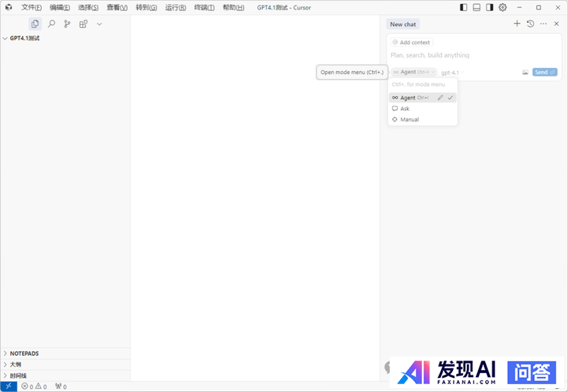Open Cursor settings gear icon

pyautogui.click(x=503, y=7)
